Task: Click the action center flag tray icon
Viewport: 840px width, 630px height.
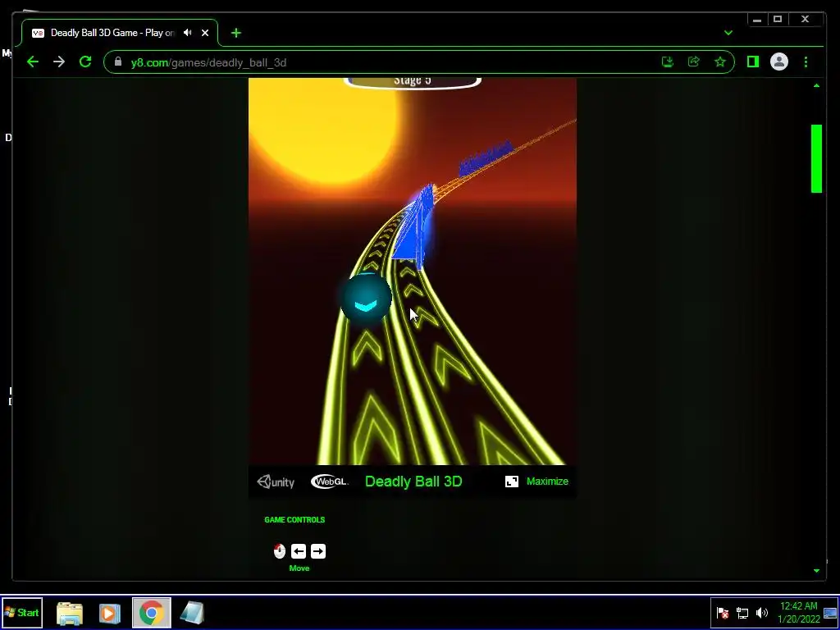Action: click(x=723, y=613)
